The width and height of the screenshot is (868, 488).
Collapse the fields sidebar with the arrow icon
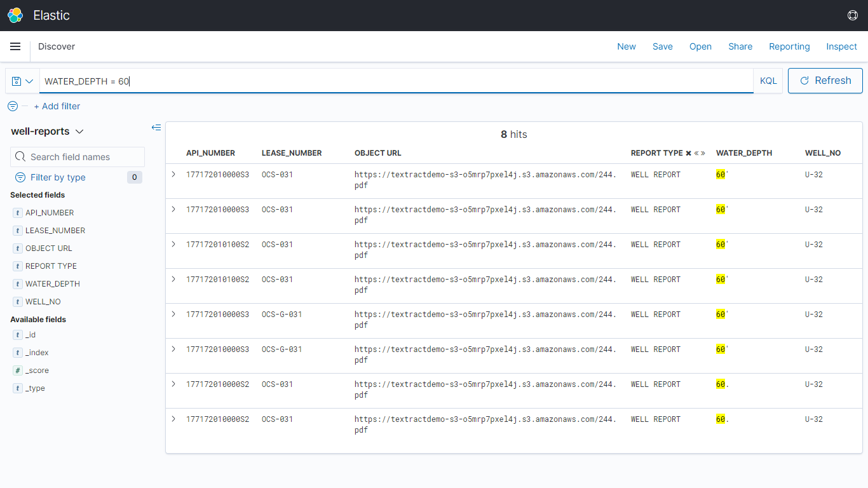tap(156, 127)
